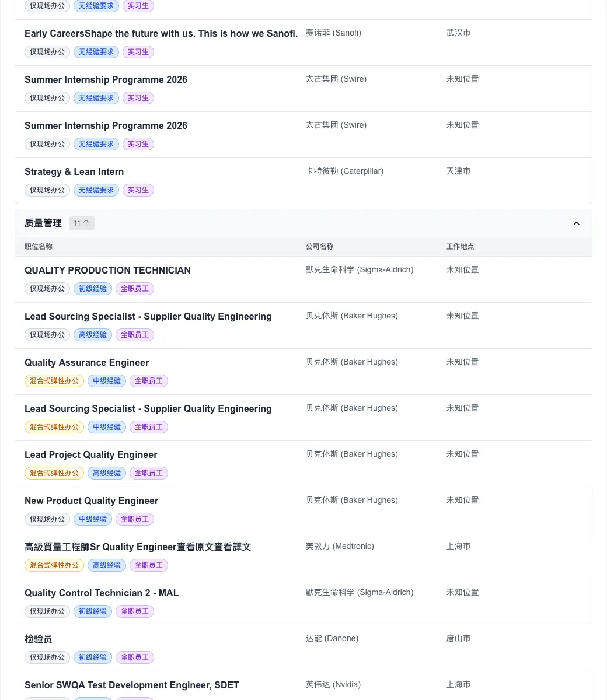Click the 公司名称 column header

click(320, 247)
